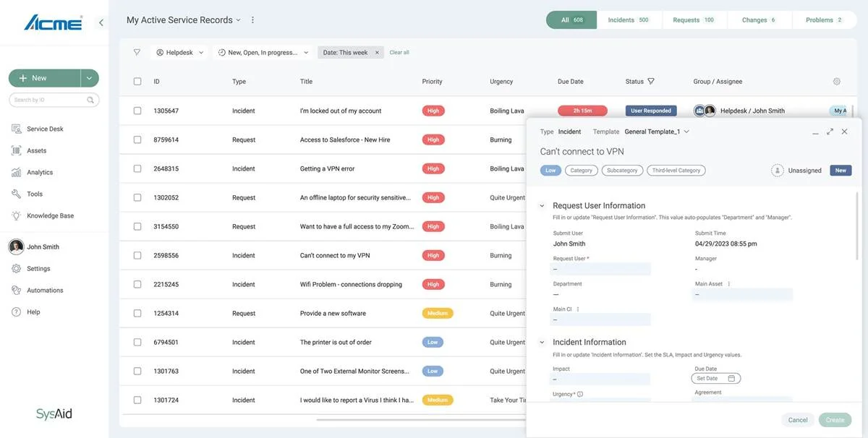Image resolution: width=868 pixels, height=438 pixels.
Task: Collapse Request User Information section
Action: [542, 206]
